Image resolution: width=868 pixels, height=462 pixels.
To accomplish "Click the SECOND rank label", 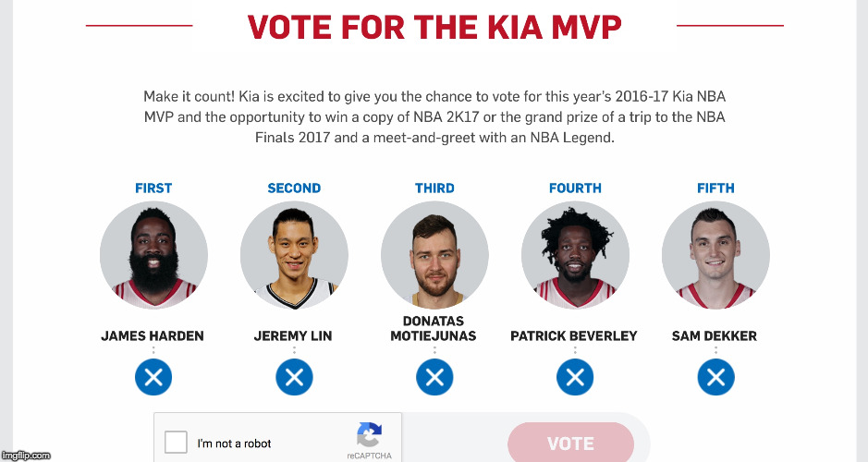I will tap(294, 188).
